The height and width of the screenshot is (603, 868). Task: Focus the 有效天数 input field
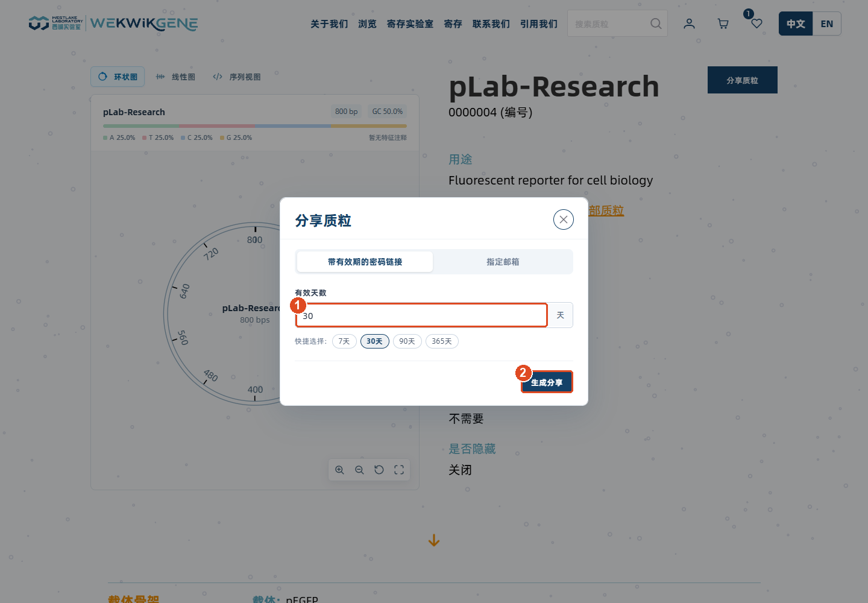click(421, 315)
